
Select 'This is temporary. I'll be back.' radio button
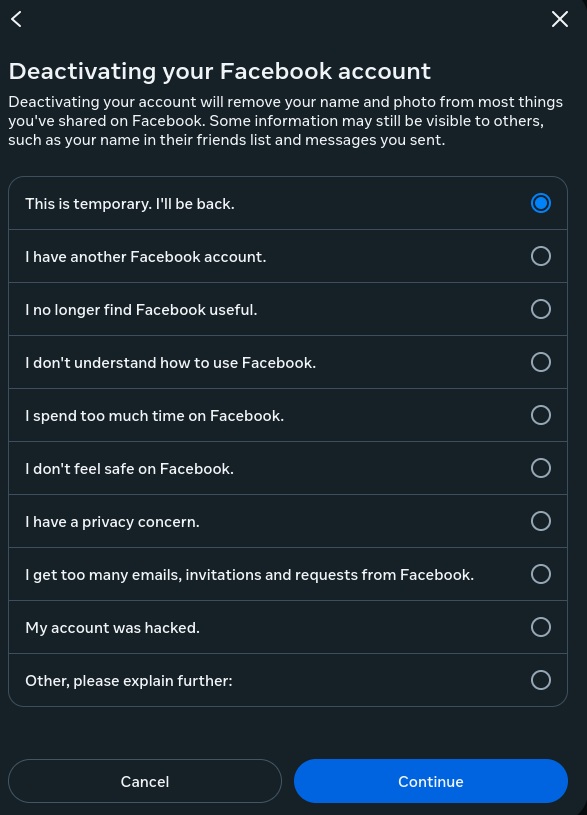(x=541, y=203)
